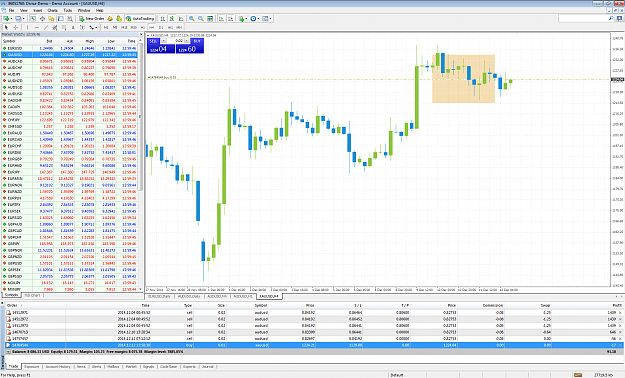Open the Tools menu
This screenshot has width=625, height=378.
(x=68, y=10)
